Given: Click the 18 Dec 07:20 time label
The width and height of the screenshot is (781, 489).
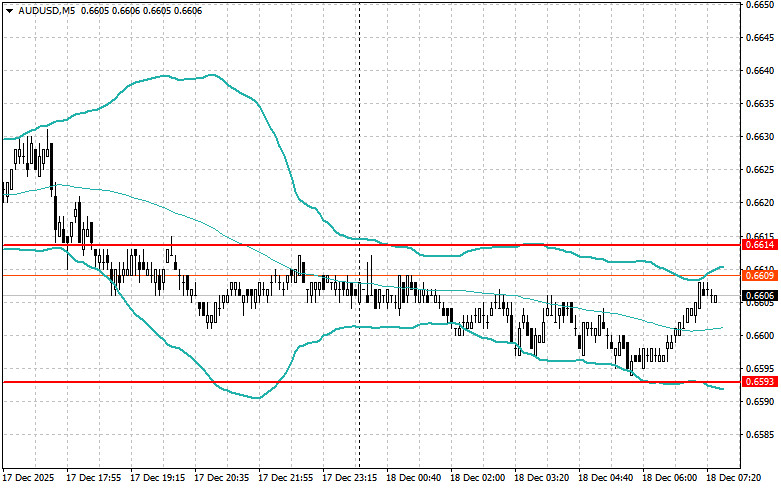Looking at the screenshot, I should pos(733,478).
